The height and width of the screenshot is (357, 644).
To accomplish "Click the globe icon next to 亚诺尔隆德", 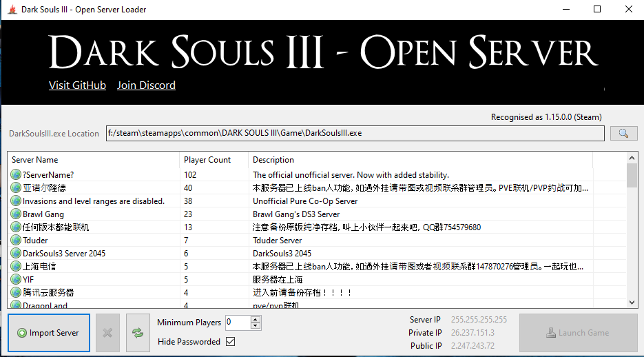I will click(16, 187).
